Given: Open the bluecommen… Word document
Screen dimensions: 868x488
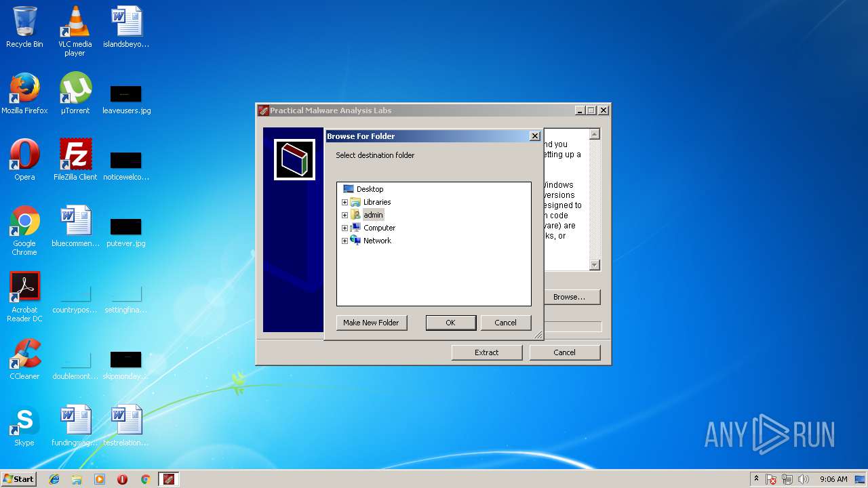Looking at the screenshot, I should [75, 226].
